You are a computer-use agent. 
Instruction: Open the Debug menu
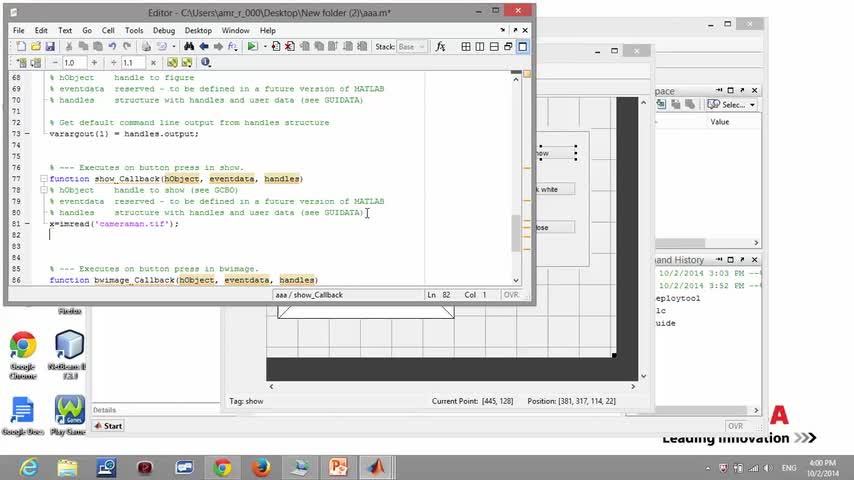point(163,31)
